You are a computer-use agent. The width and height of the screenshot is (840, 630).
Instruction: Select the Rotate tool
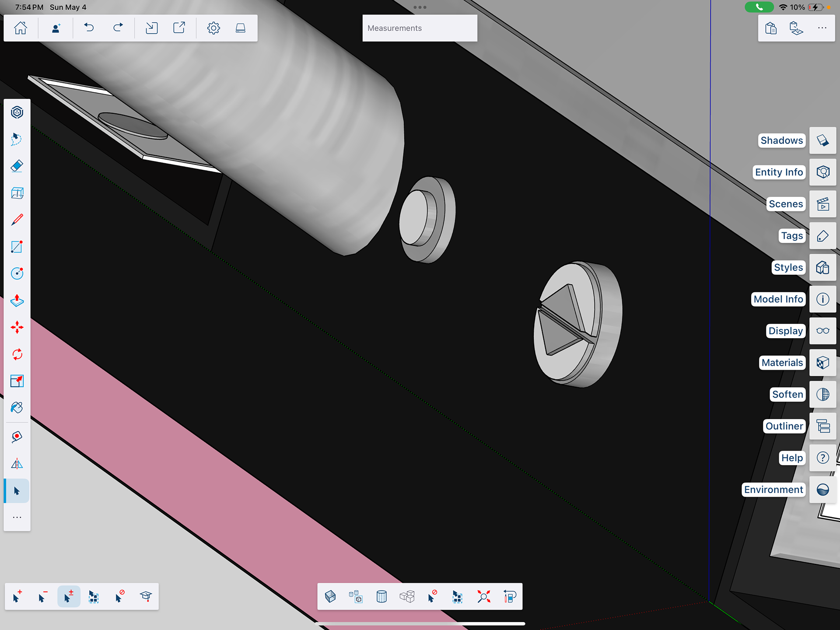[x=17, y=354]
